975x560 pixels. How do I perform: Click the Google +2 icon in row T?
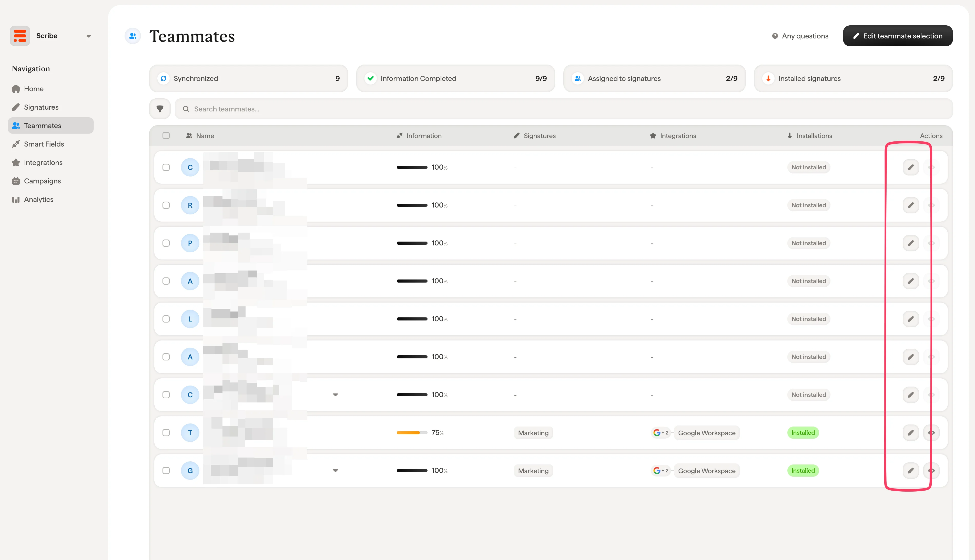coord(661,433)
